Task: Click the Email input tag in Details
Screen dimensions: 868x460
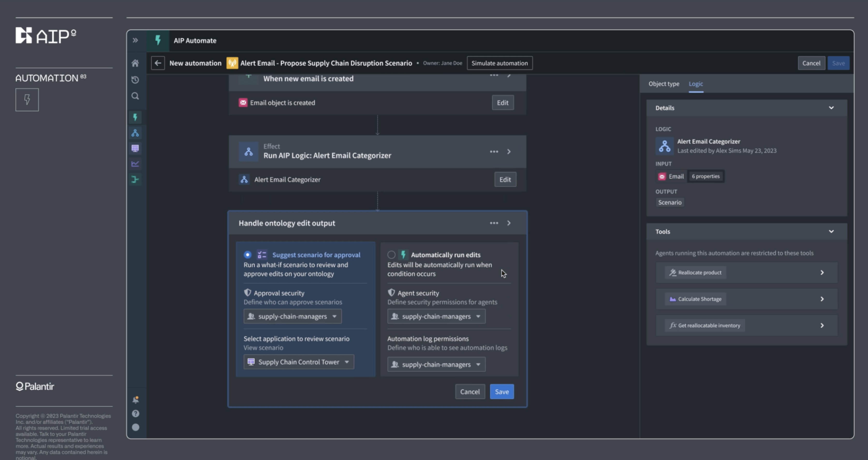Action: coord(671,176)
